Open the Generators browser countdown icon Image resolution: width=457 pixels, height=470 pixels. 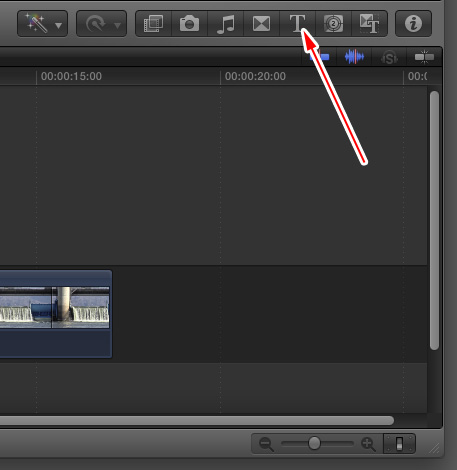333,24
